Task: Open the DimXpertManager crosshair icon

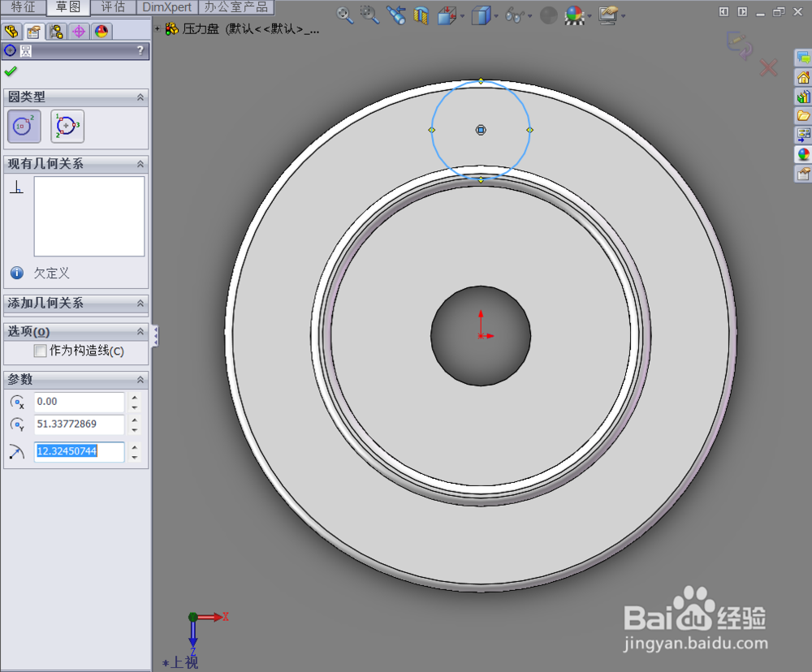Action: point(79,32)
